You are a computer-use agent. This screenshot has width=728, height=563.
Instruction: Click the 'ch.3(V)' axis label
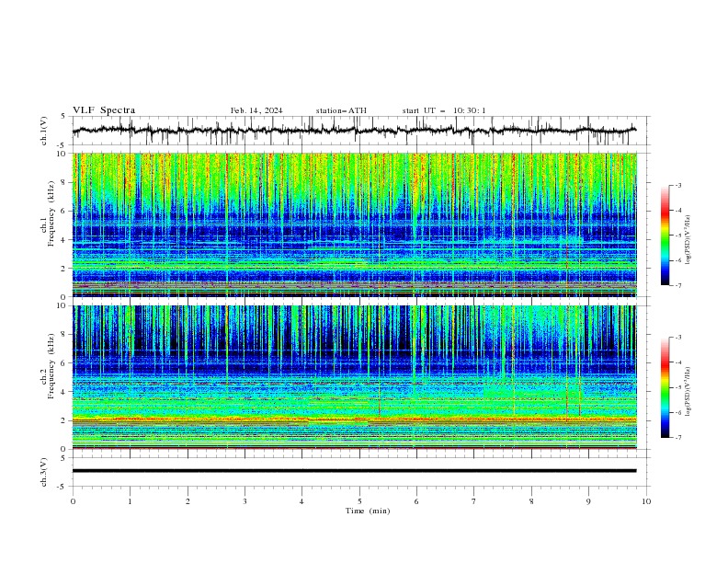coord(44,472)
